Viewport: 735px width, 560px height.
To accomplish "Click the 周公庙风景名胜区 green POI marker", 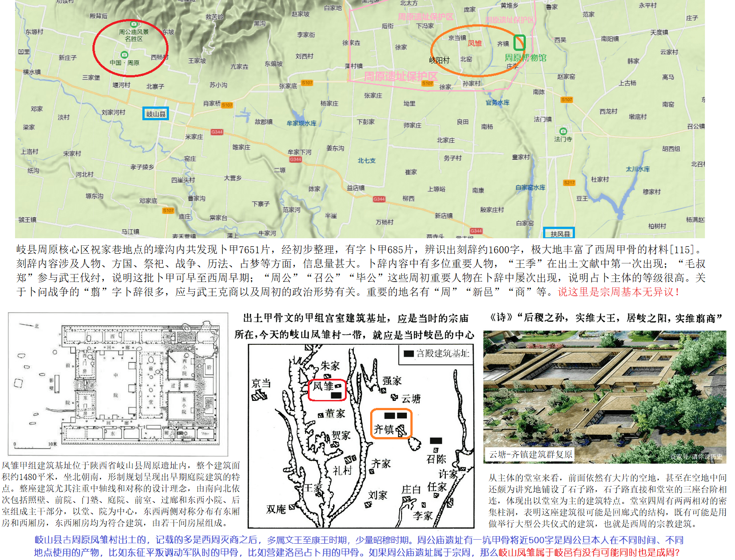I will tap(134, 24).
